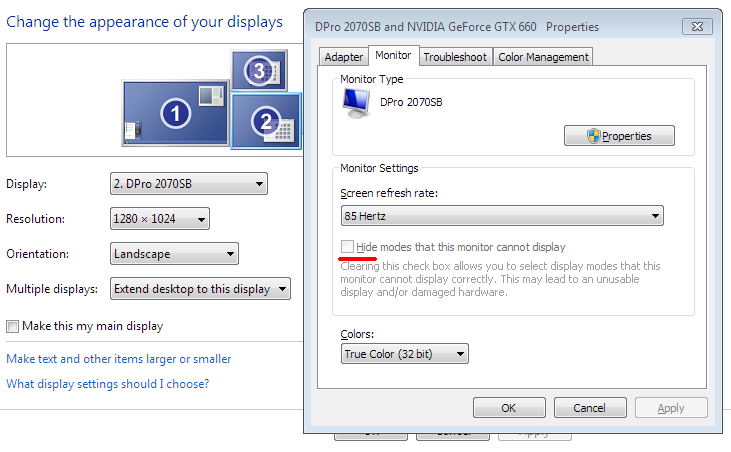Image resolution: width=731 pixels, height=452 pixels.
Task: Click Cancel in the Properties dialog
Action: coord(590,408)
